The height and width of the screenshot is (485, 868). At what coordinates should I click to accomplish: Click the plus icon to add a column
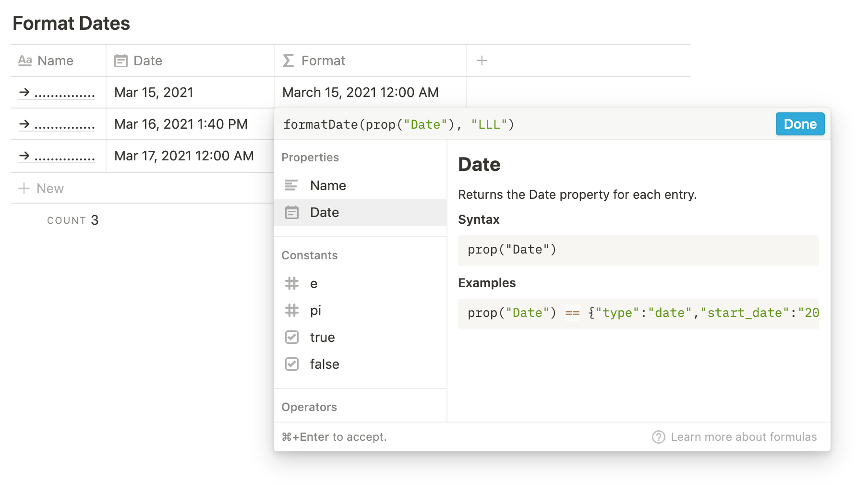482,61
